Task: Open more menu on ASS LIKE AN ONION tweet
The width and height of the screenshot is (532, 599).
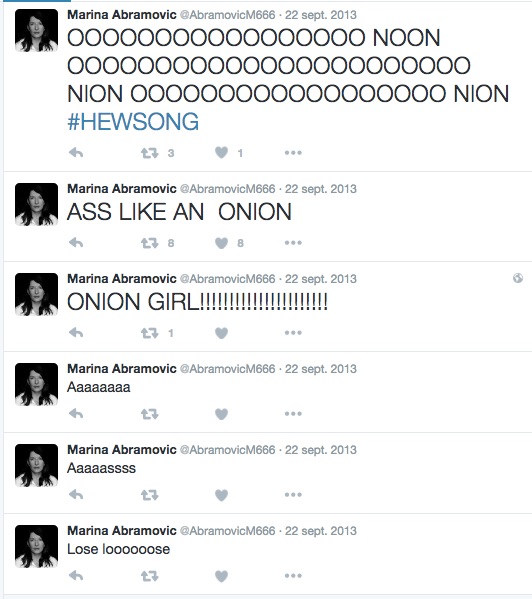Action: 293,243
